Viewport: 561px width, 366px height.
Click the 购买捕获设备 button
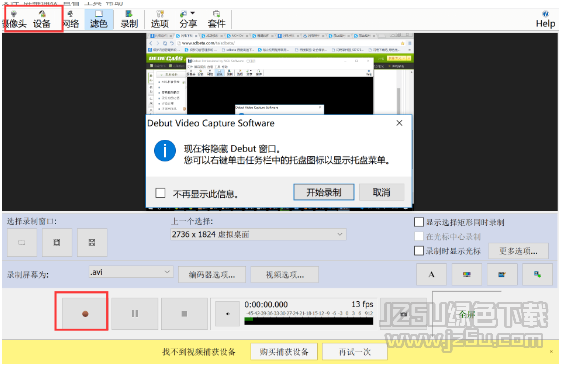click(284, 352)
